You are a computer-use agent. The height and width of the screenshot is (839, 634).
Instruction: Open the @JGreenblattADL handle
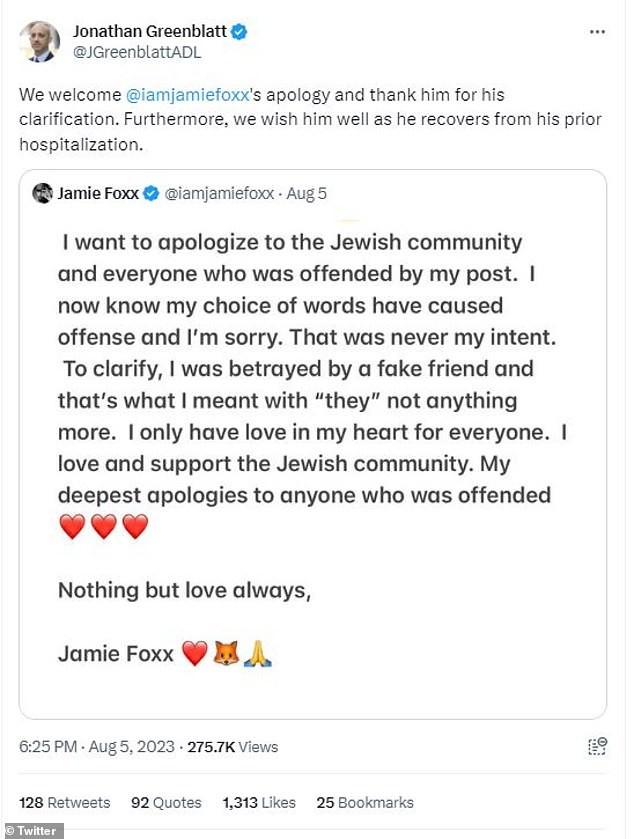coord(137,52)
